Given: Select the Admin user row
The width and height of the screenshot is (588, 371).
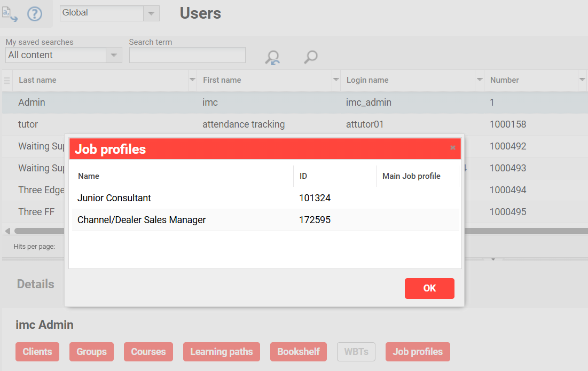Looking at the screenshot, I should click(x=295, y=102).
